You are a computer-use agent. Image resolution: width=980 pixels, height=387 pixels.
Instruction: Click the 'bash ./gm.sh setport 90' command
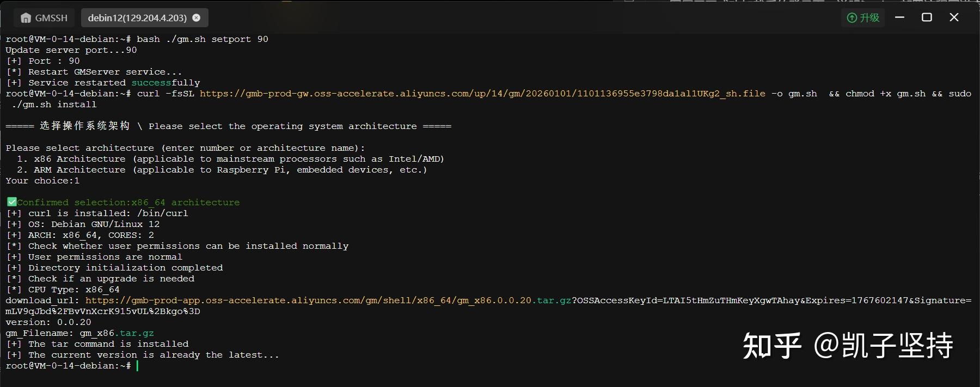(202, 39)
